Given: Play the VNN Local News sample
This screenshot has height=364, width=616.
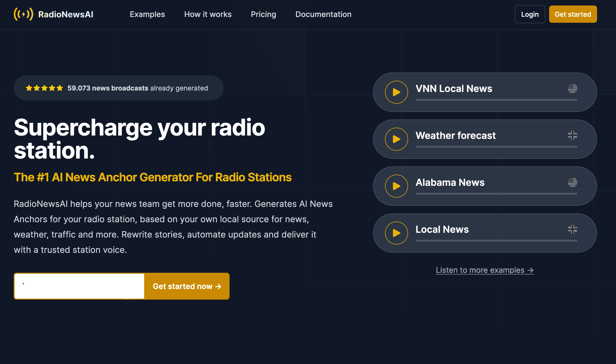Looking at the screenshot, I should tap(396, 92).
